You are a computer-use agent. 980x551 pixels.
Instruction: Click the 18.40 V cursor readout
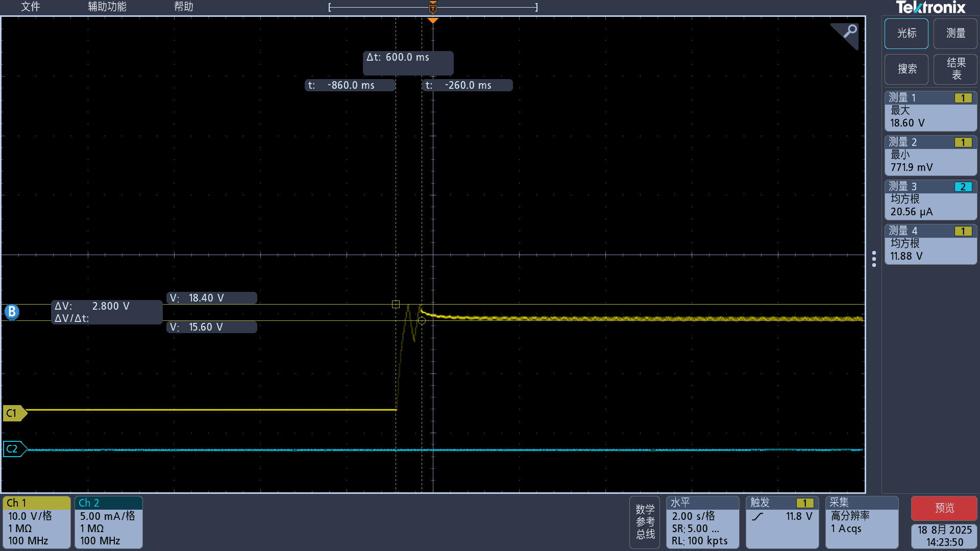click(x=211, y=298)
